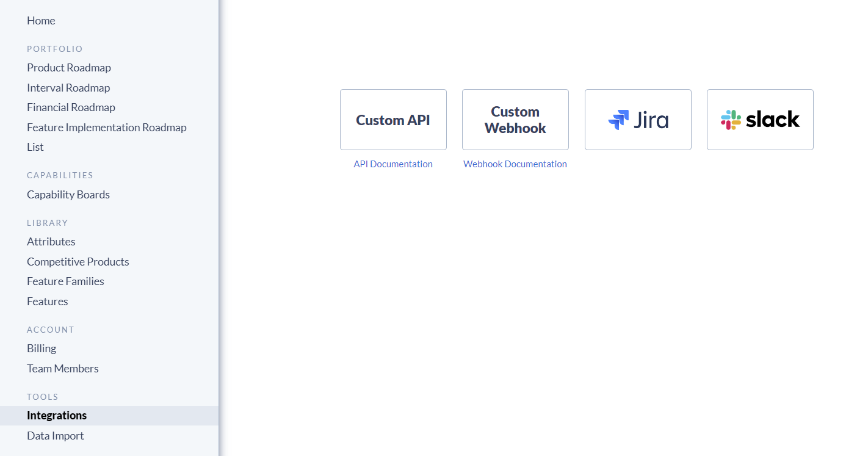Click the ACCOUNT section heading
868x456 pixels.
(x=51, y=330)
